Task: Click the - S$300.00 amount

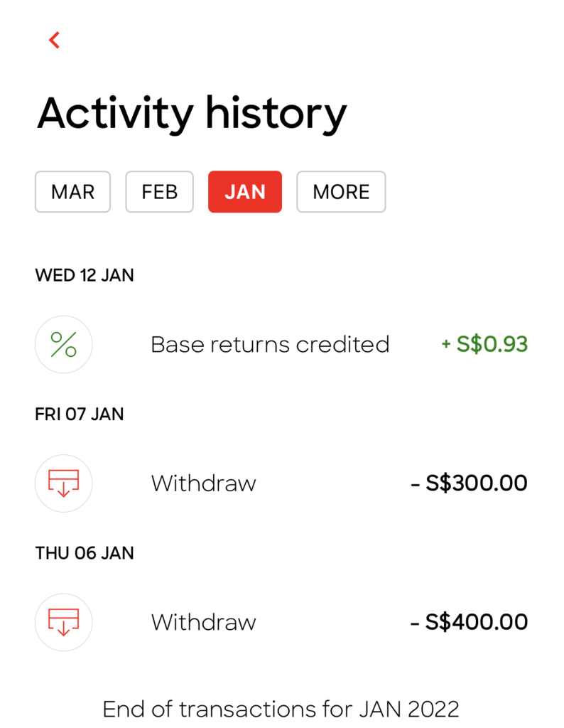Action: pyautogui.click(x=469, y=483)
